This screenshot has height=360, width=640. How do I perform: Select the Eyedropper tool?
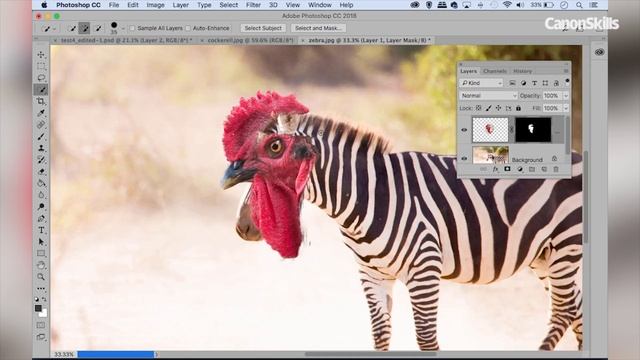point(41,113)
